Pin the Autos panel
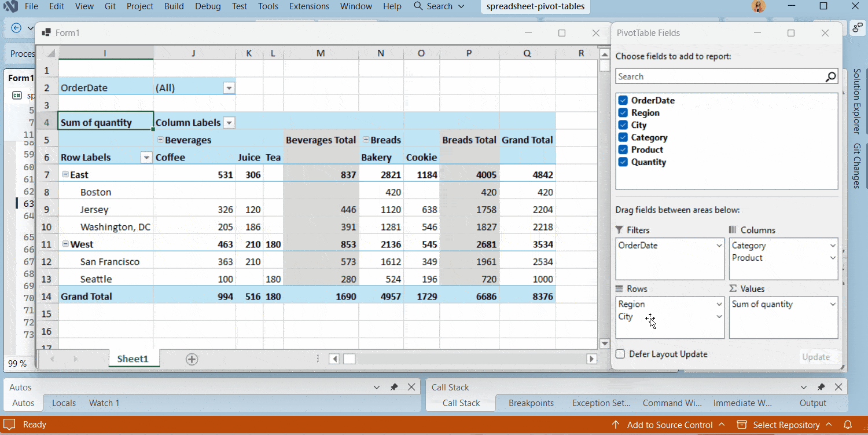The height and width of the screenshot is (435, 868). (395, 387)
